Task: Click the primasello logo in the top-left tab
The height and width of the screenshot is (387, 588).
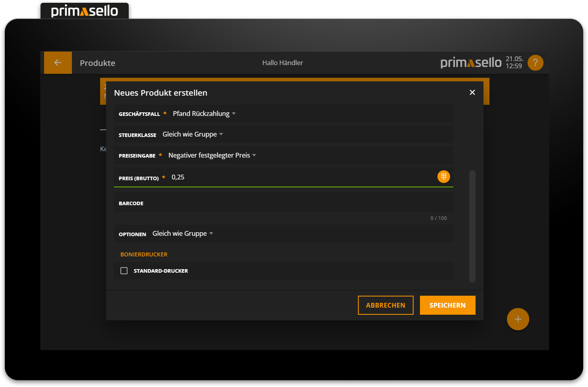Action: (85, 11)
